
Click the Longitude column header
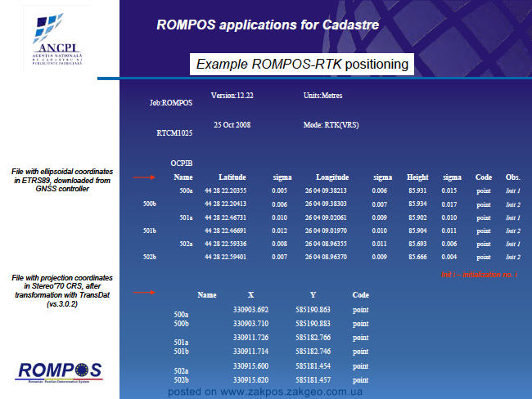click(332, 177)
